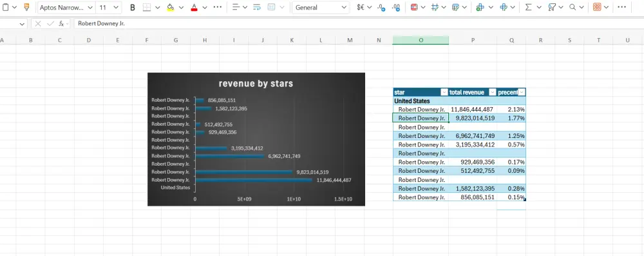The height and width of the screenshot is (256, 644).
Task: Expand the currency format dropdown arrow
Action: coord(369,7)
